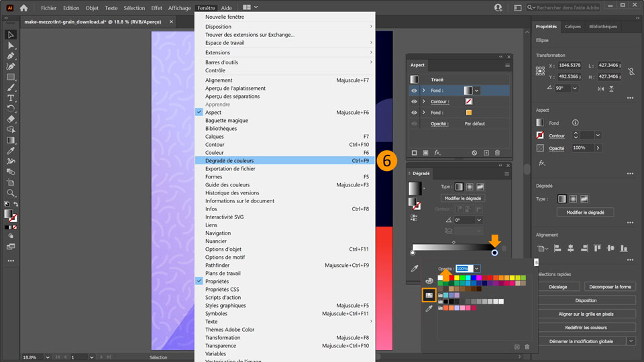Open zoom level dropdown at bottom left
Viewport: 644px width, 362px height.
(x=48, y=357)
